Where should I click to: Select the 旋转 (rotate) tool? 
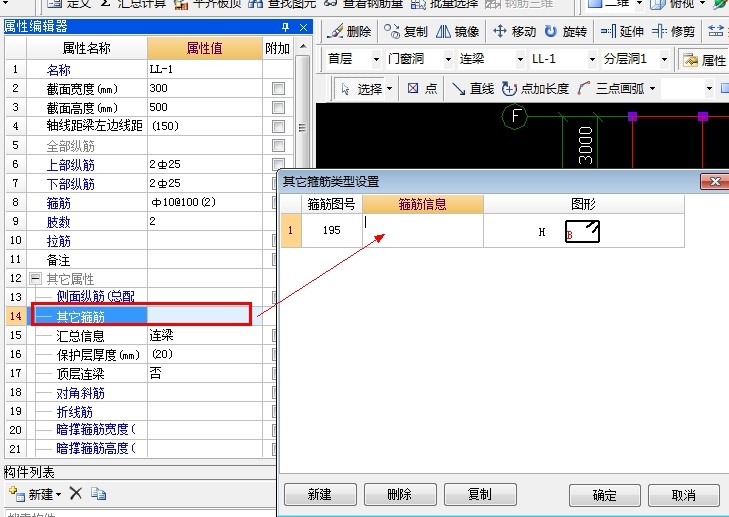click(565, 32)
